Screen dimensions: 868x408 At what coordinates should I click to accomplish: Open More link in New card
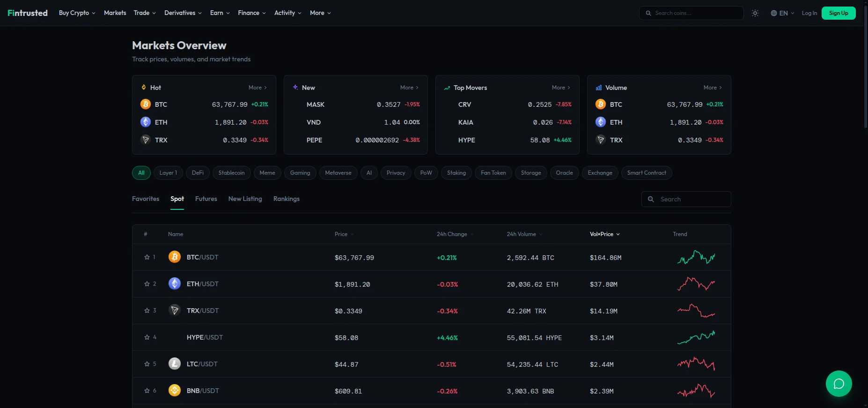tap(409, 88)
